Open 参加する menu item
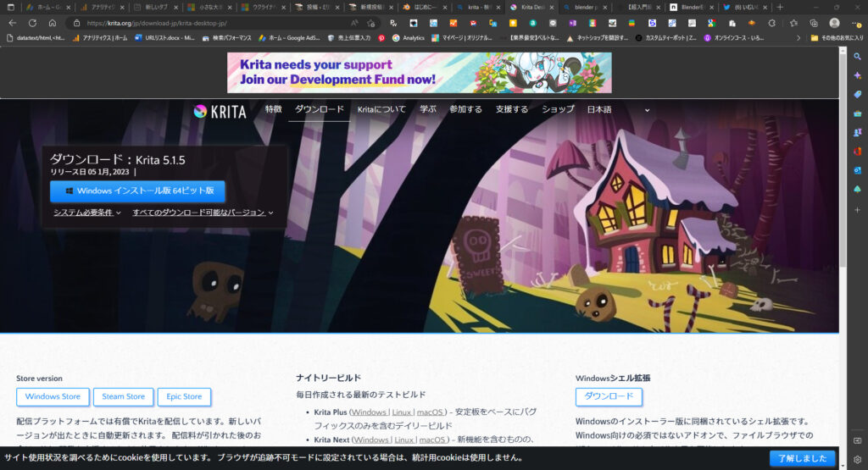The width and height of the screenshot is (868, 470). [465, 109]
